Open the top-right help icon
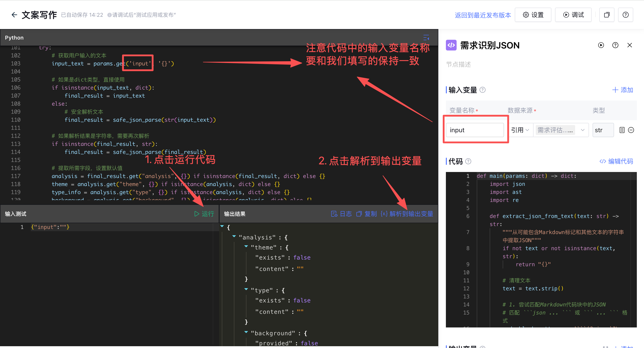 [x=625, y=15]
